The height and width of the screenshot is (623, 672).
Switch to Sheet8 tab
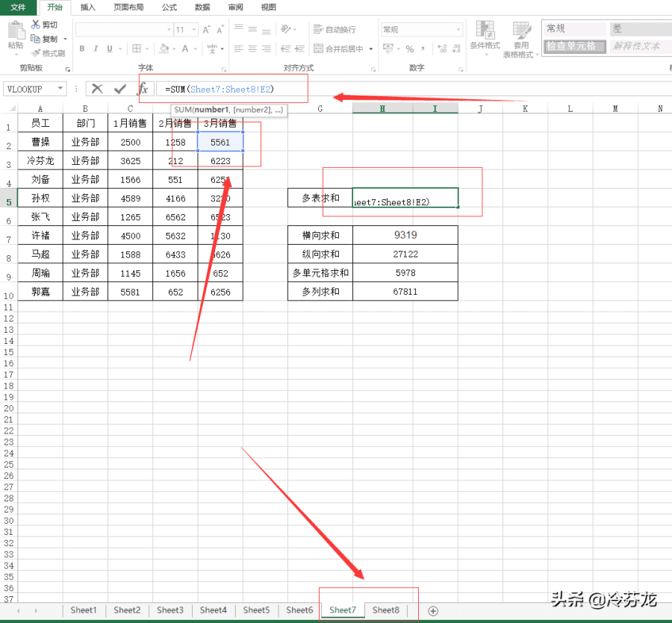(x=386, y=610)
